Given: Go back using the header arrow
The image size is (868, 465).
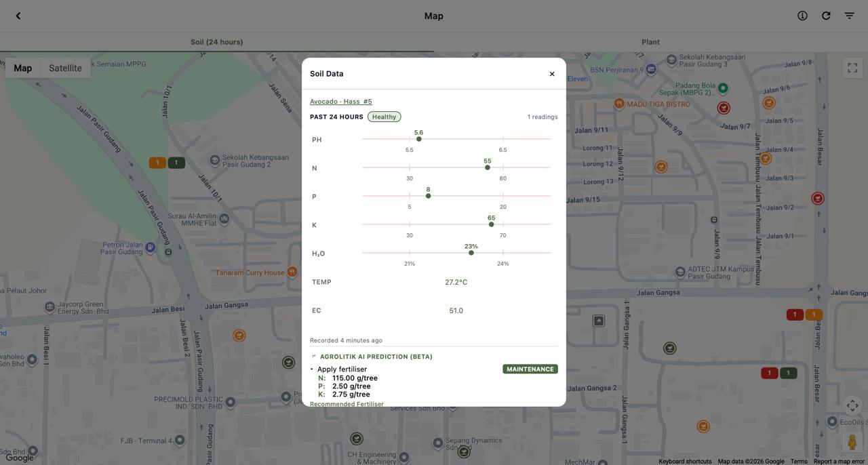Looking at the screenshot, I should (18, 16).
